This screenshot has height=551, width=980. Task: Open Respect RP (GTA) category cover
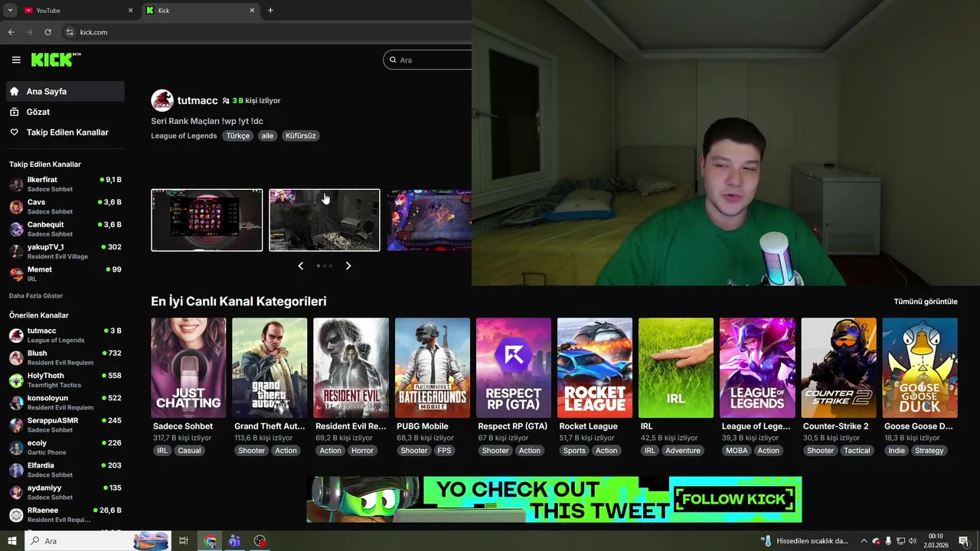pos(514,367)
